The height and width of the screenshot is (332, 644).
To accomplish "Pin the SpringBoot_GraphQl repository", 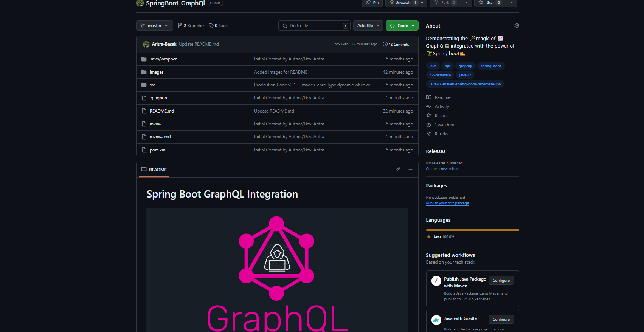I will click(x=372, y=3).
